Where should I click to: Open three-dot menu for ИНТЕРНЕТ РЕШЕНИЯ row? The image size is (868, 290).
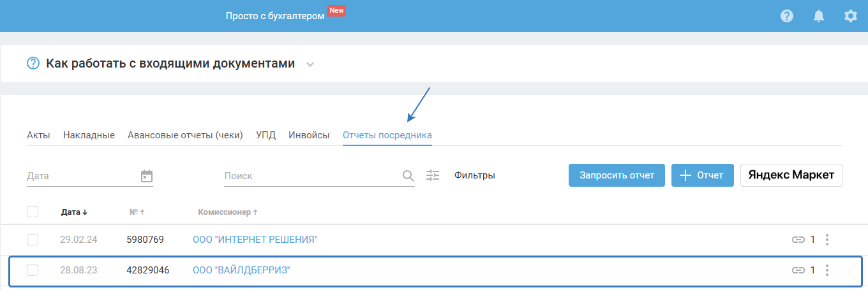827,240
